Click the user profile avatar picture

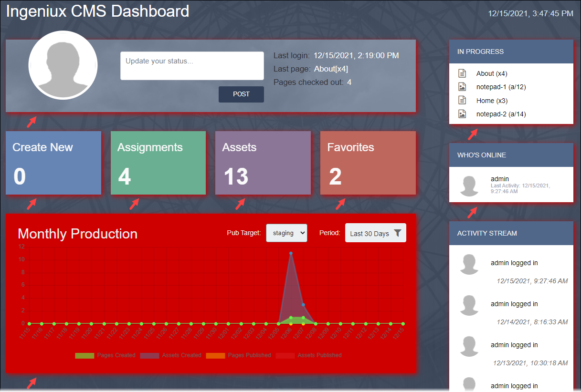[63, 65]
